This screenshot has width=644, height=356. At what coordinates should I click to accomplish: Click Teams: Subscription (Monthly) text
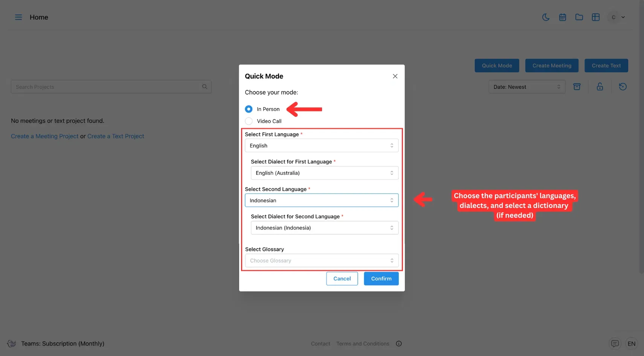tap(63, 344)
